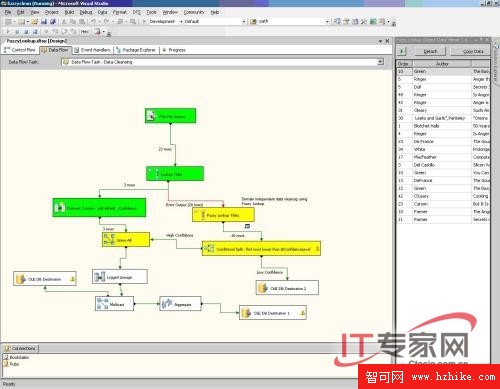Viewport: 500px width, 389px height.
Task: Open the Data Flow Task dropdown
Action: (380, 62)
